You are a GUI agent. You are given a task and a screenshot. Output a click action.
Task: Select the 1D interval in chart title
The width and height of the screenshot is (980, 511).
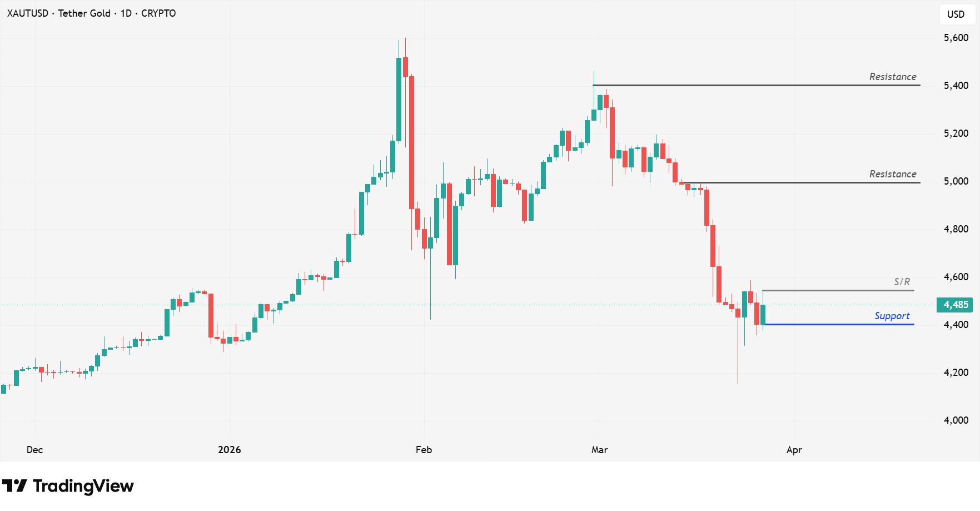click(126, 13)
